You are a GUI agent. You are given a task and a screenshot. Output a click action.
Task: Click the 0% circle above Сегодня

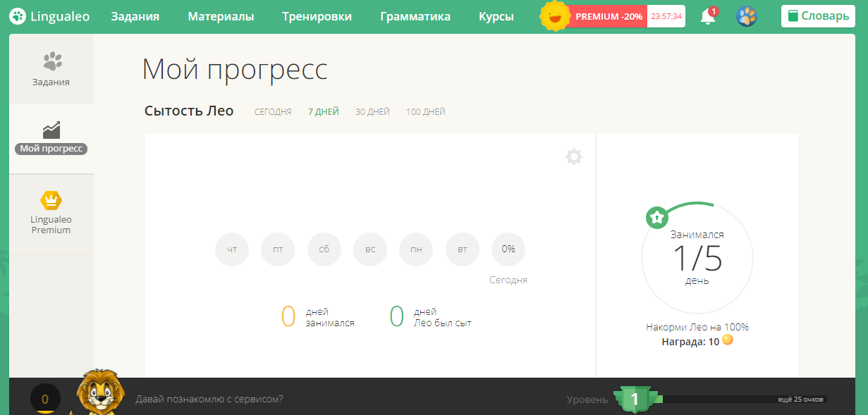pyautogui.click(x=508, y=249)
